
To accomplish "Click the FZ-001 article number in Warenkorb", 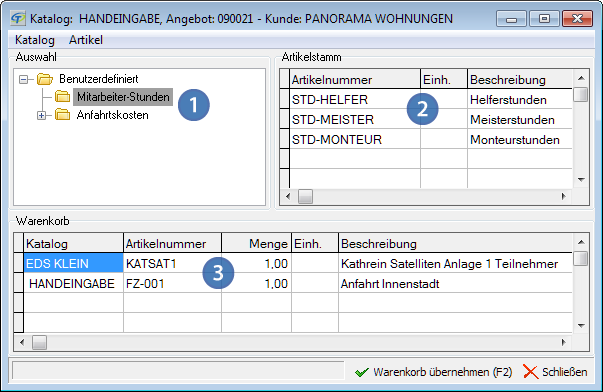I will coord(145,284).
